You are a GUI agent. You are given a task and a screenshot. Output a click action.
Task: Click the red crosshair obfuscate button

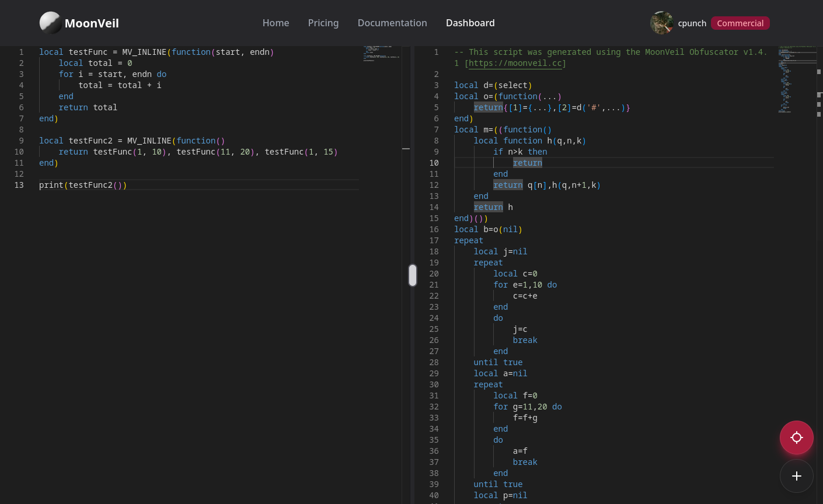tap(796, 437)
